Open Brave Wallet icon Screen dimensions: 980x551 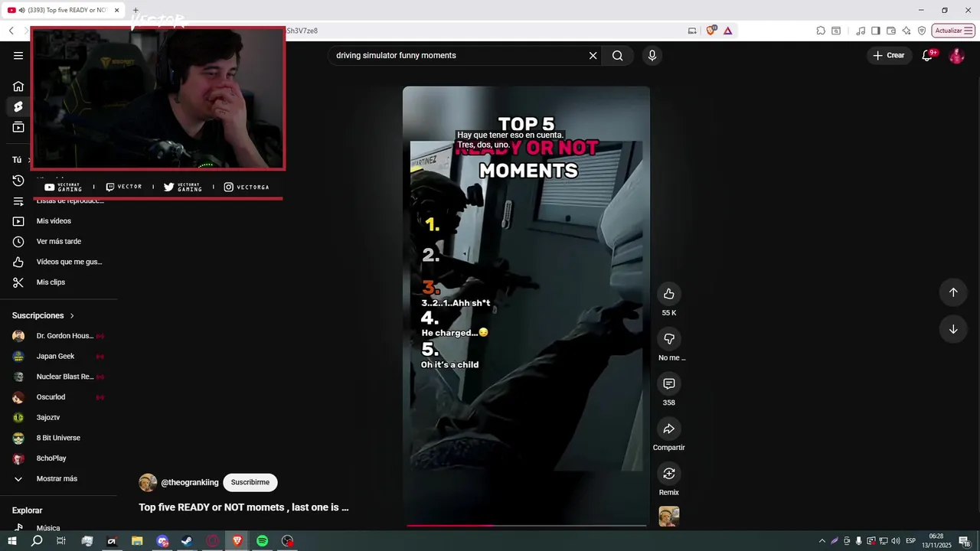click(x=890, y=31)
